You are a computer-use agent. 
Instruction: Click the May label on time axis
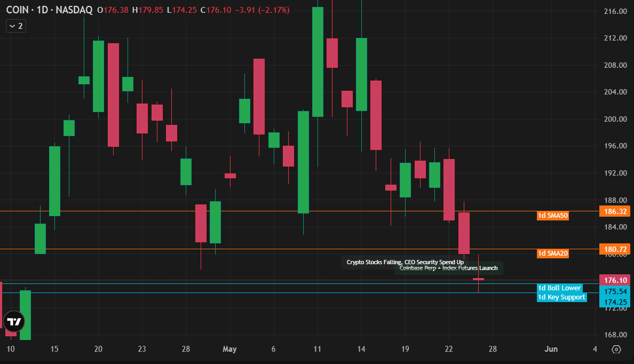tap(229, 349)
